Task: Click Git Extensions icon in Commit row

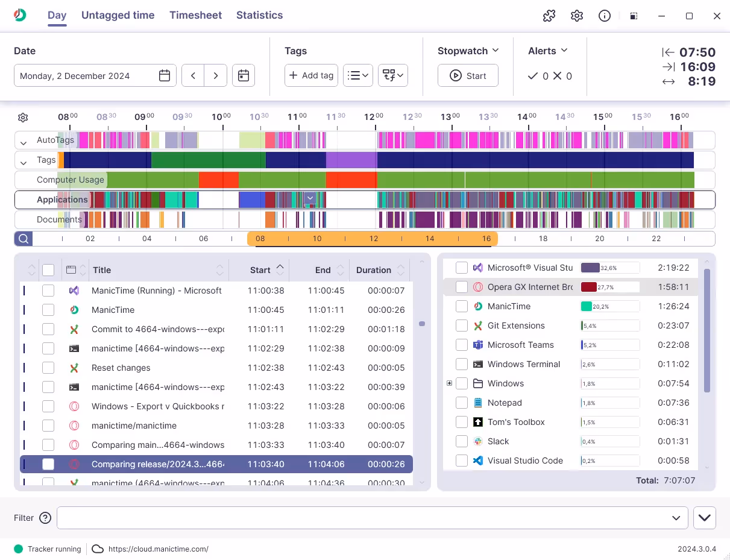Action: [74, 329]
